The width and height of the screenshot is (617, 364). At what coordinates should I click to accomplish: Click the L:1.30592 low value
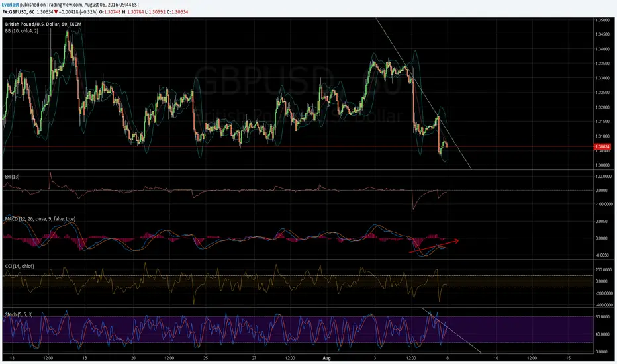tap(156, 12)
